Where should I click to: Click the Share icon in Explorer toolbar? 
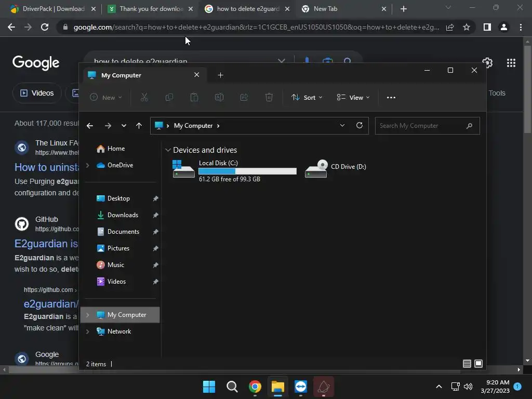click(x=244, y=97)
